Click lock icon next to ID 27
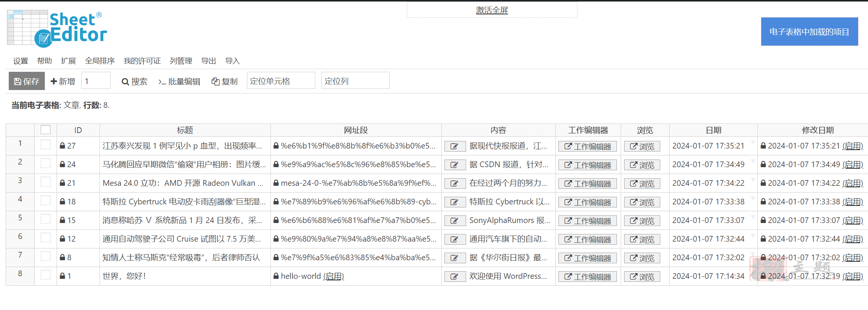The width and height of the screenshot is (868, 310). (x=63, y=146)
